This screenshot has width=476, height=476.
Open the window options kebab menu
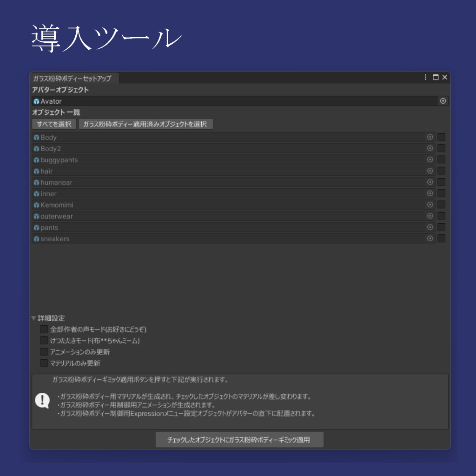point(425,78)
